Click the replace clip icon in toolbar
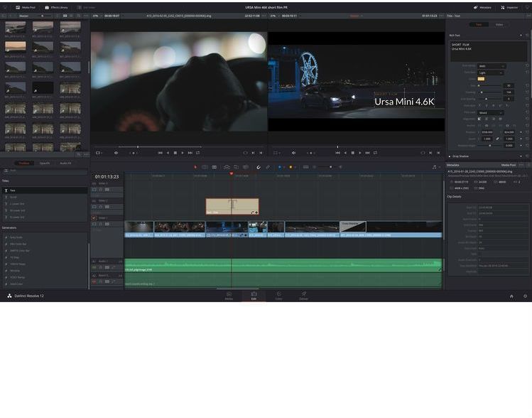The width and height of the screenshot is (532, 418). [246, 167]
